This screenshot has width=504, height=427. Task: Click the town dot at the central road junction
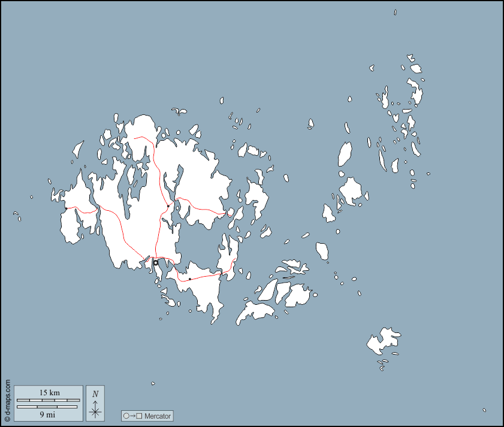point(168,206)
